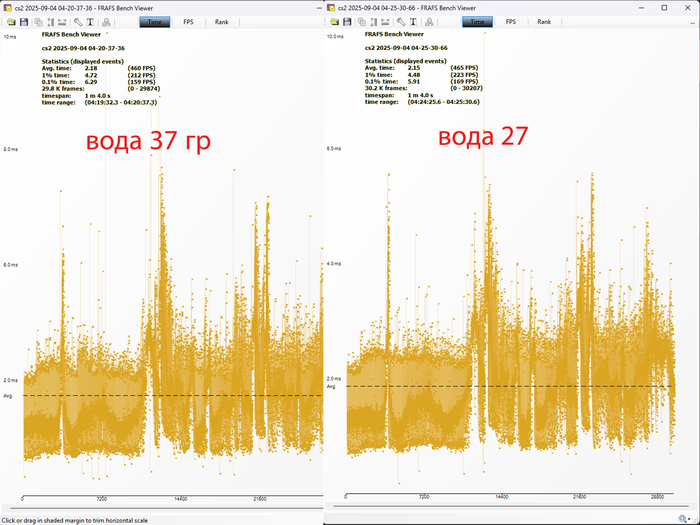Open wrench settings in left window toolbar
This screenshot has height=525, width=700.
pos(78,21)
